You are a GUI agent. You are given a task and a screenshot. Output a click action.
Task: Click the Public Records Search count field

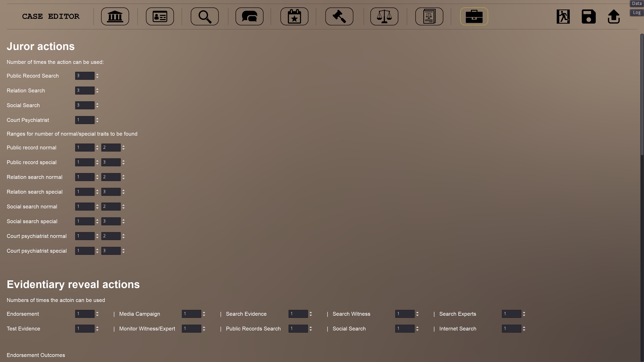point(298,328)
